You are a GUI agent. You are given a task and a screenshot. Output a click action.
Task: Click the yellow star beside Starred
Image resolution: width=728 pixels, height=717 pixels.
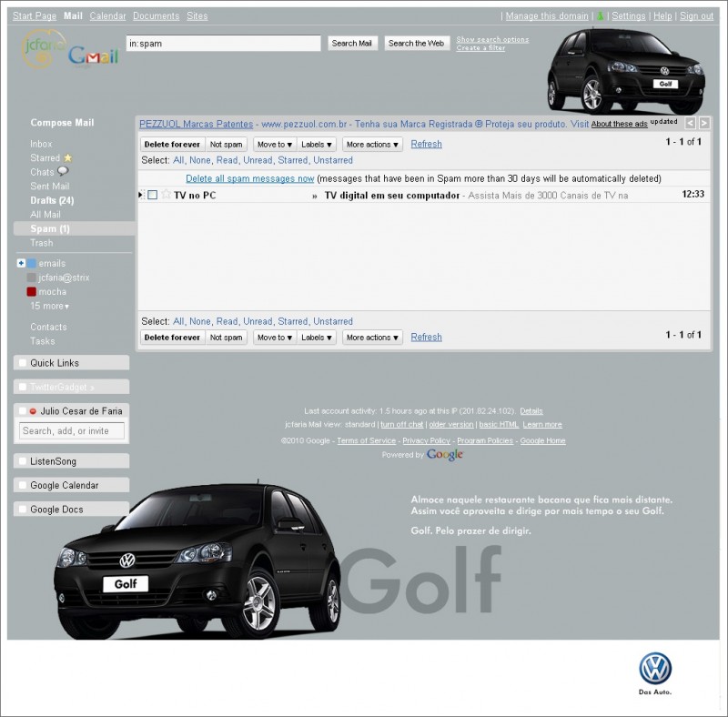pos(67,158)
